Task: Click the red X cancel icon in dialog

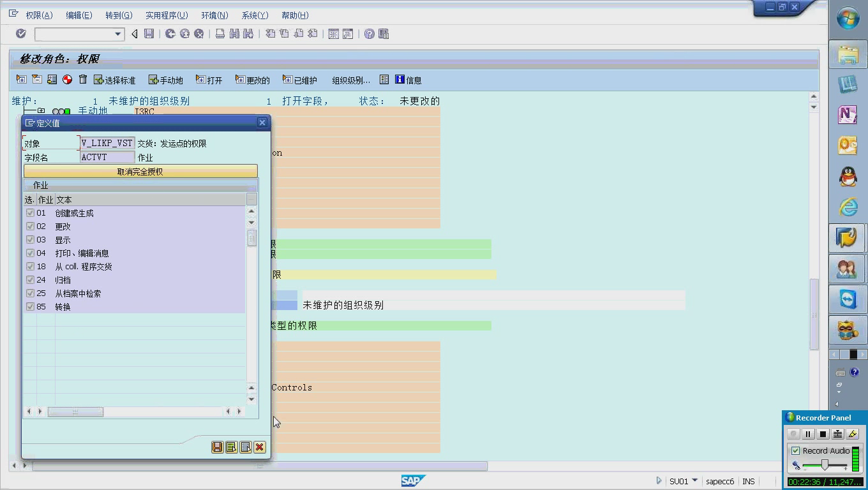Action: [260, 447]
